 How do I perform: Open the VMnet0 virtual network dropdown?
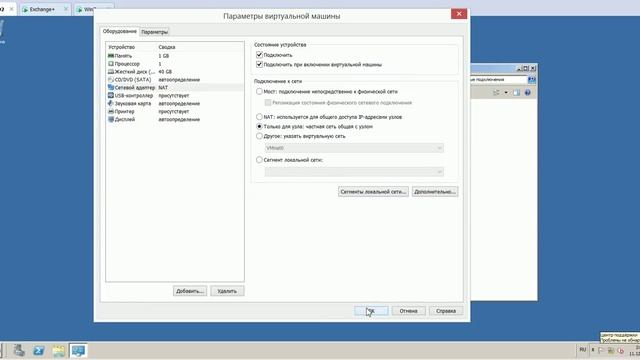[x=354, y=148]
